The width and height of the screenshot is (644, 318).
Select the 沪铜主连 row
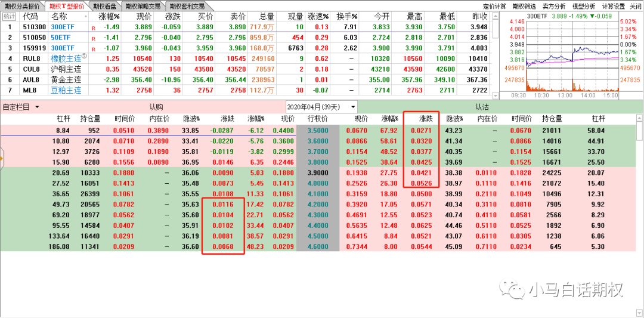pos(66,69)
